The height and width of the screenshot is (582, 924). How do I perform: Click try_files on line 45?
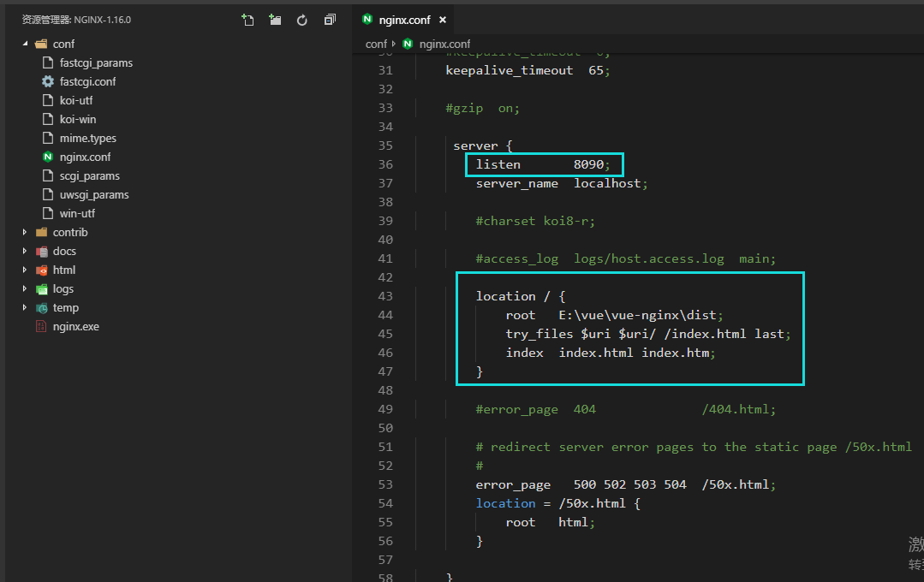[539, 334]
